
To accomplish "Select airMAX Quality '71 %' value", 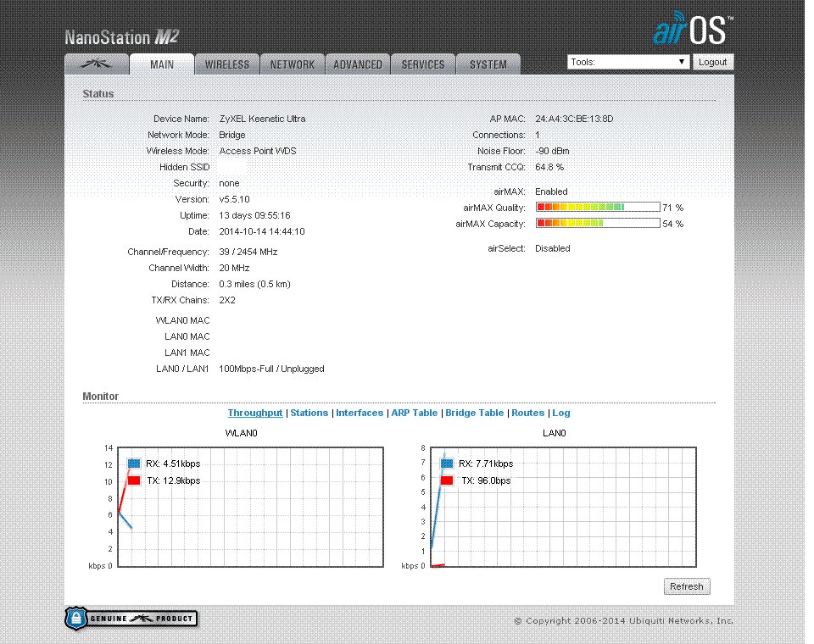I will [672, 208].
